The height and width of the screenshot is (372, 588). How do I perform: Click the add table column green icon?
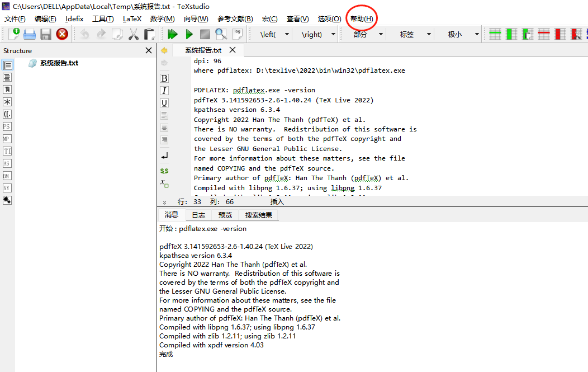point(511,34)
